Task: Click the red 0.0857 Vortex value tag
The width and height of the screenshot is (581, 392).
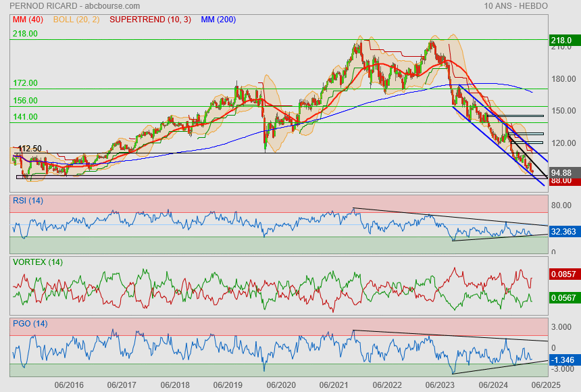Action: pos(564,274)
